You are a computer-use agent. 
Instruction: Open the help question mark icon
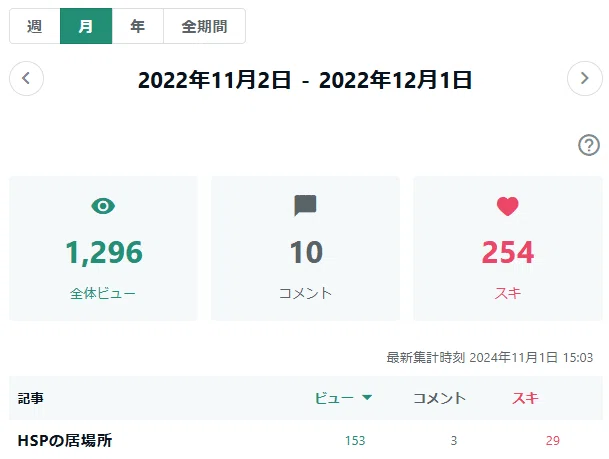[x=589, y=145]
